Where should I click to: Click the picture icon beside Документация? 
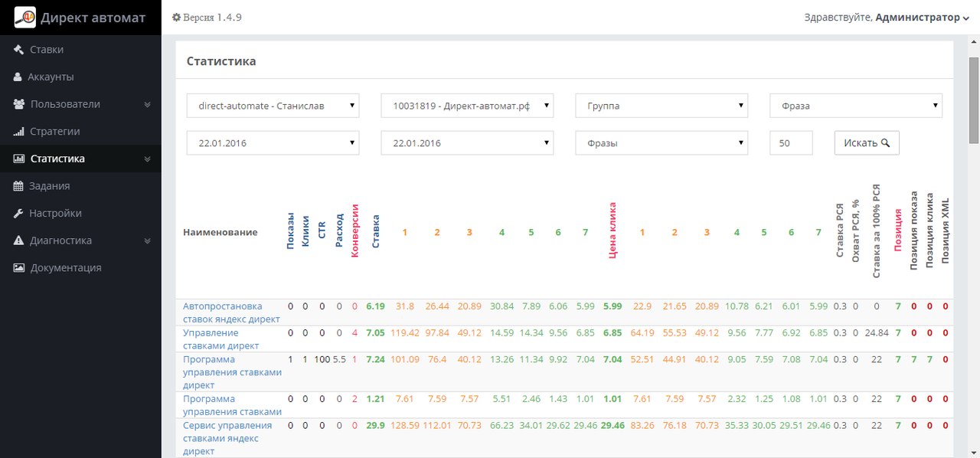[18, 268]
